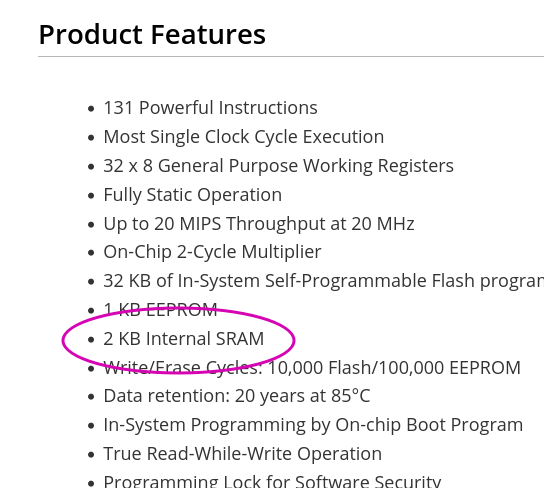The height and width of the screenshot is (488, 544).
Task: Click Most Single Clock Cycle Execution text
Action: (x=244, y=137)
